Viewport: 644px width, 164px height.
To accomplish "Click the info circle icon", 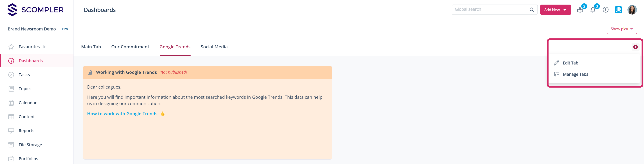I will tap(605, 10).
